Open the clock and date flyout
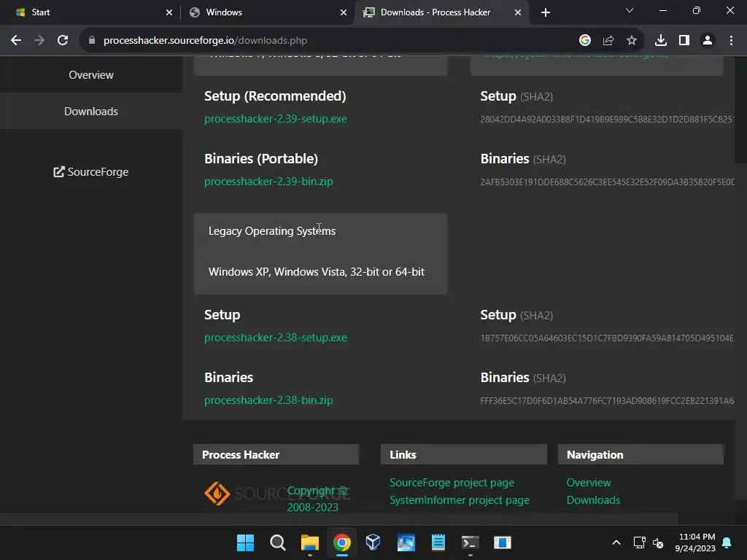This screenshot has width=747, height=560. [x=695, y=542]
